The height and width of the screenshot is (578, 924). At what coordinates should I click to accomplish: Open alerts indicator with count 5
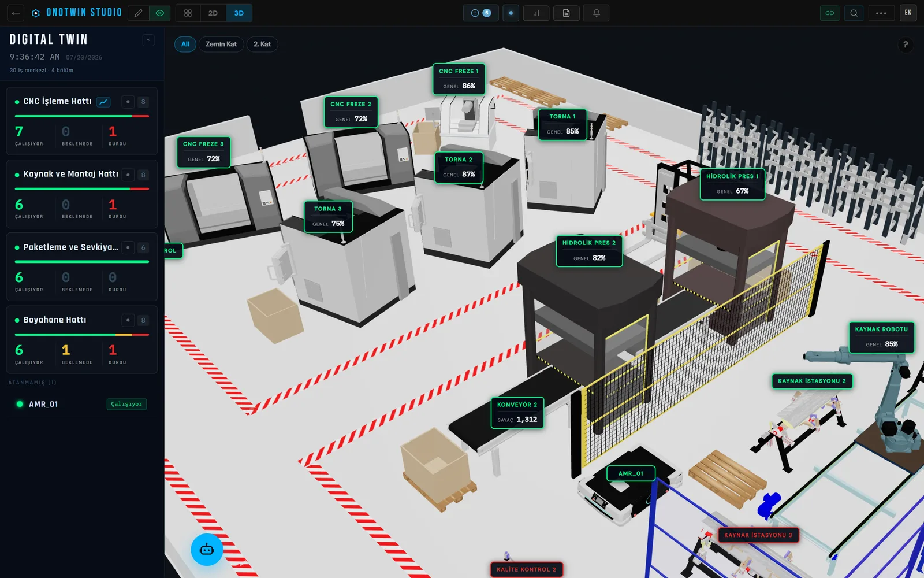click(x=481, y=13)
